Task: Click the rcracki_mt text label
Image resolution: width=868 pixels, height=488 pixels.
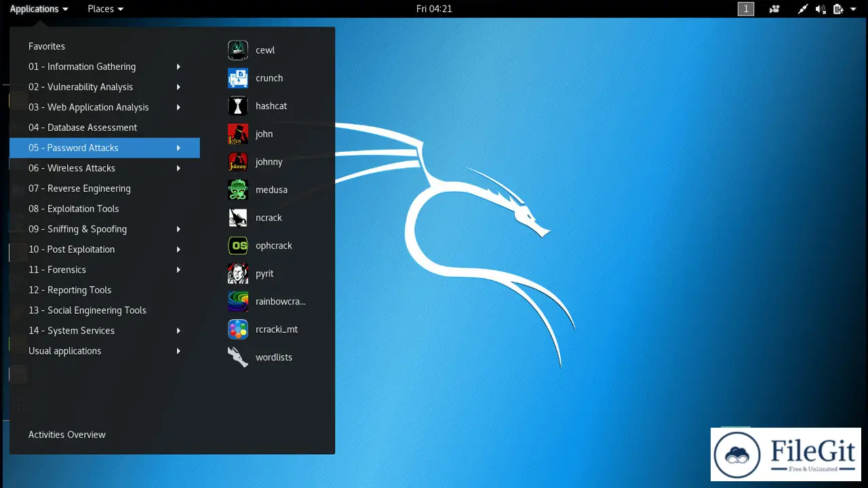Action: tap(277, 329)
